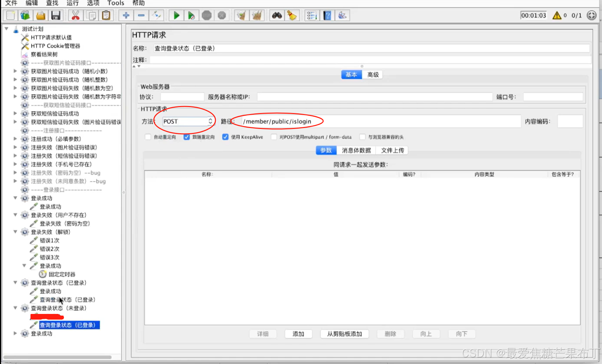Click the warning triangle log indicator
The image size is (602, 364).
point(557,15)
